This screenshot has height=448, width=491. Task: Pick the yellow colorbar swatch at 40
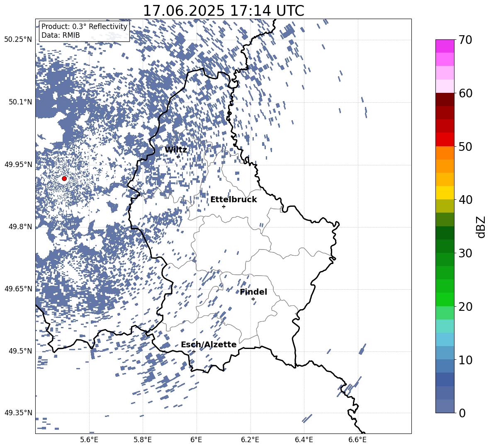tap(445, 193)
